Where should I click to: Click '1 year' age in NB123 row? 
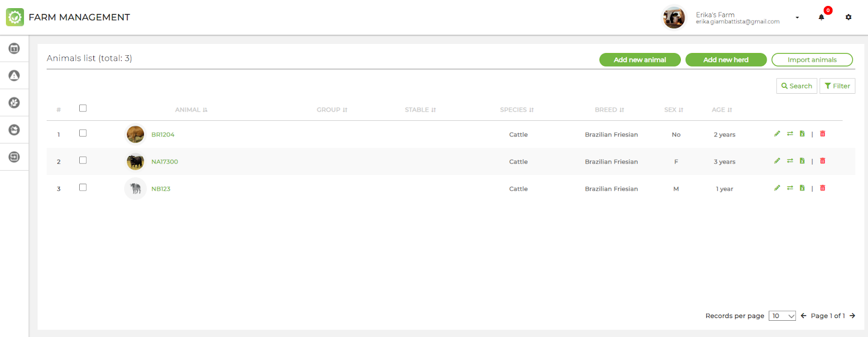click(x=724, y=189)
